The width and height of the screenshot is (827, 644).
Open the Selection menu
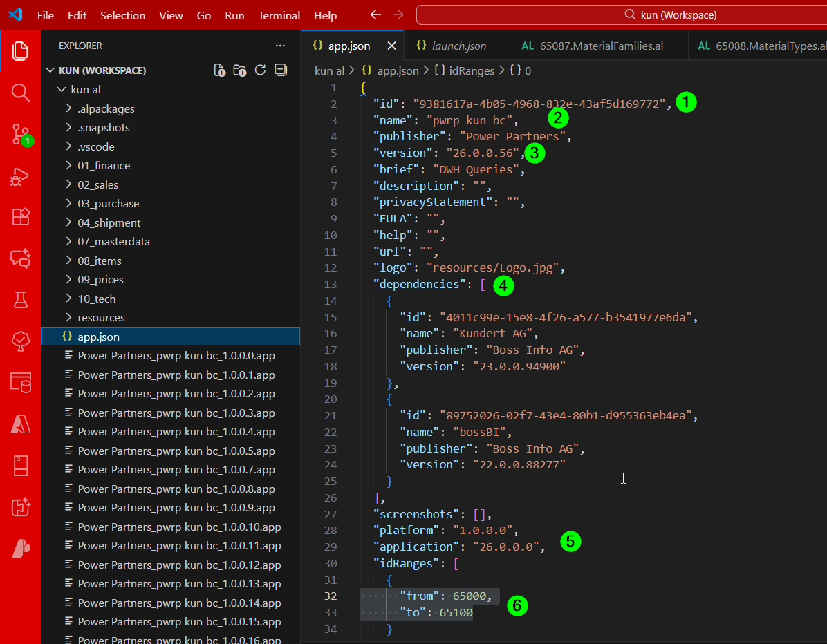point(123,15)
